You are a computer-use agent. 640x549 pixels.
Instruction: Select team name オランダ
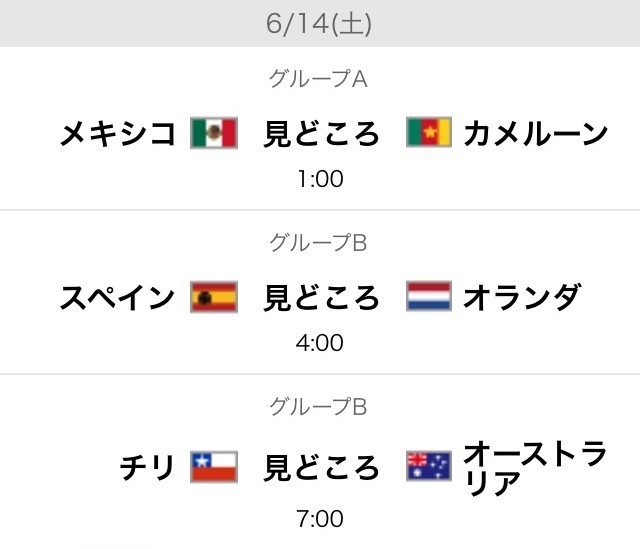[522, 297]
